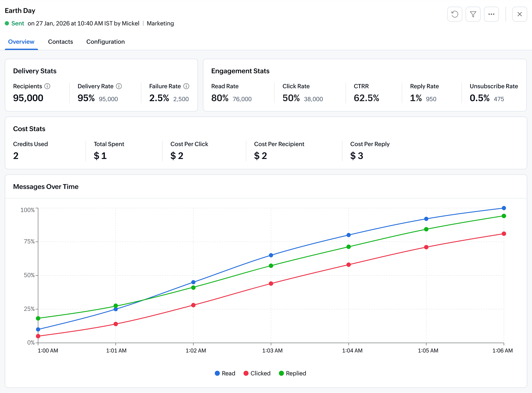This screenshot has width=532, height=393.
Task: Click the Read Rate 80% value
Action: click(x=220, y=98)
